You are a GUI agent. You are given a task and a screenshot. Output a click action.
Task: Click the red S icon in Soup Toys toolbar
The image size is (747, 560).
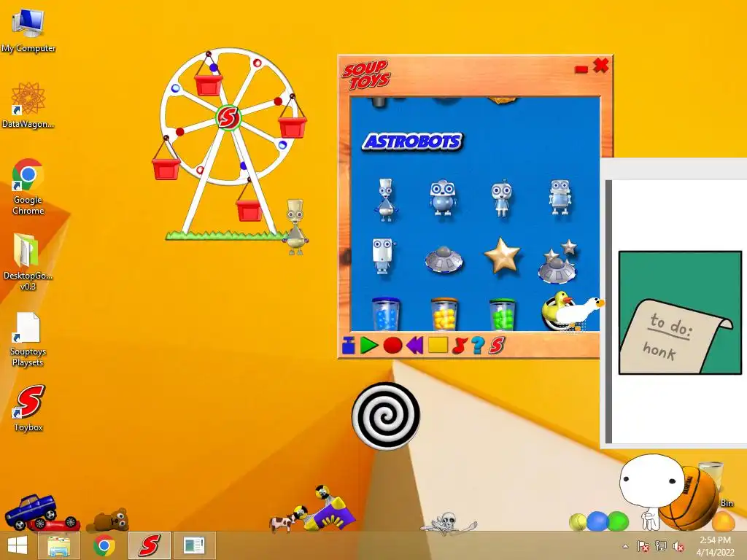coord(496,345)
